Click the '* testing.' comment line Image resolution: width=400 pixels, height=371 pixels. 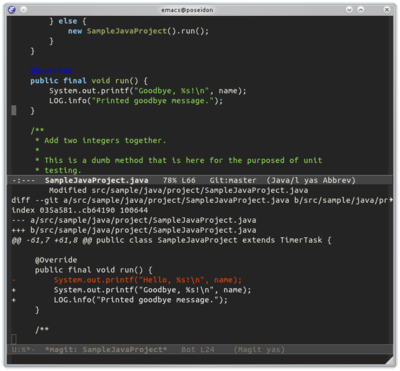[58, 170]
